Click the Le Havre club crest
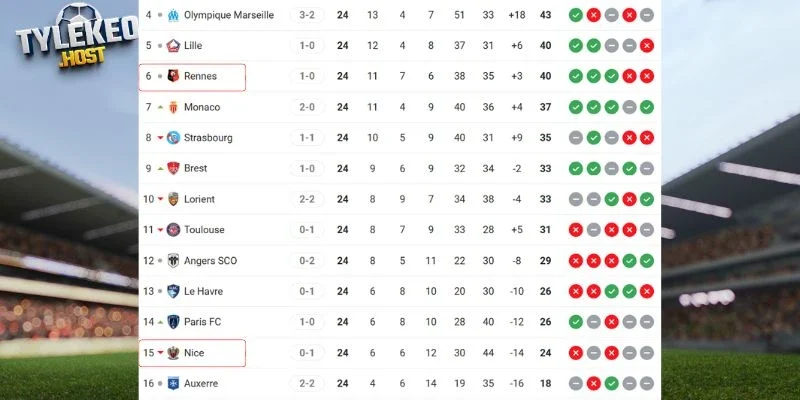This screenshot has width=800, height=400. pyautogui.click(x=173, y=291)
